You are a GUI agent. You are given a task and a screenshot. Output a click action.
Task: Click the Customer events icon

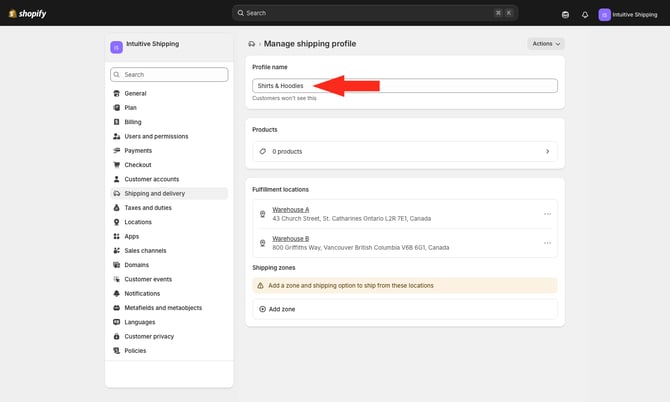[x=116, y=279]
